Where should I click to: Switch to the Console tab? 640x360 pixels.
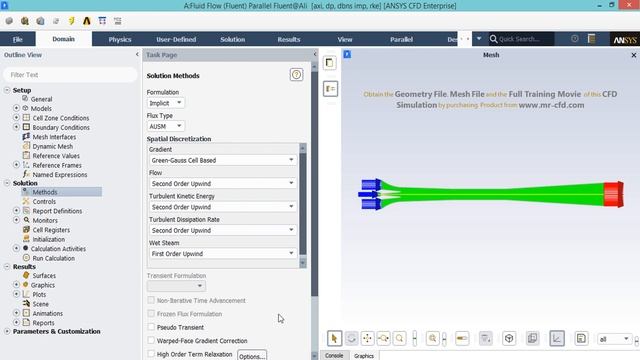tap(334, 356)
